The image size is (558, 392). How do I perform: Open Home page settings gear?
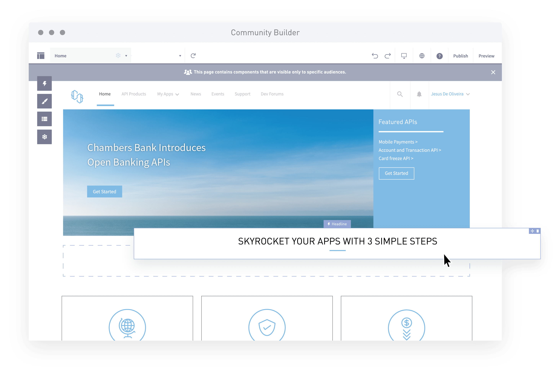(x=118, y=55)
